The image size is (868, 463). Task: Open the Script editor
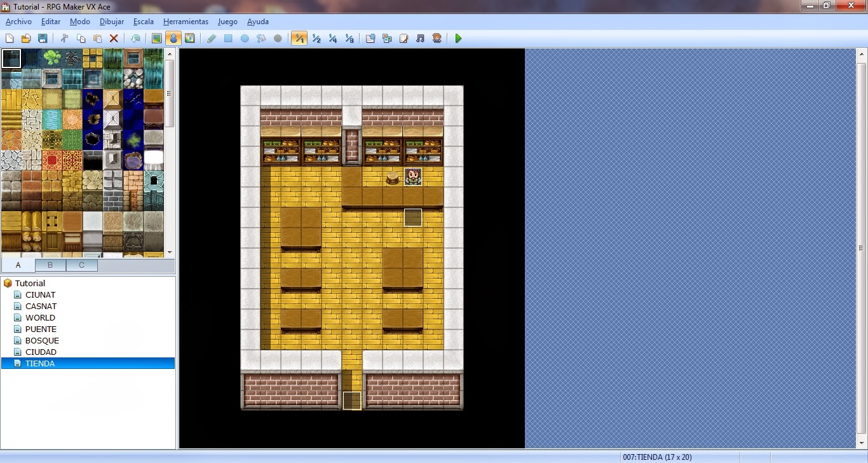pos(403,38)
